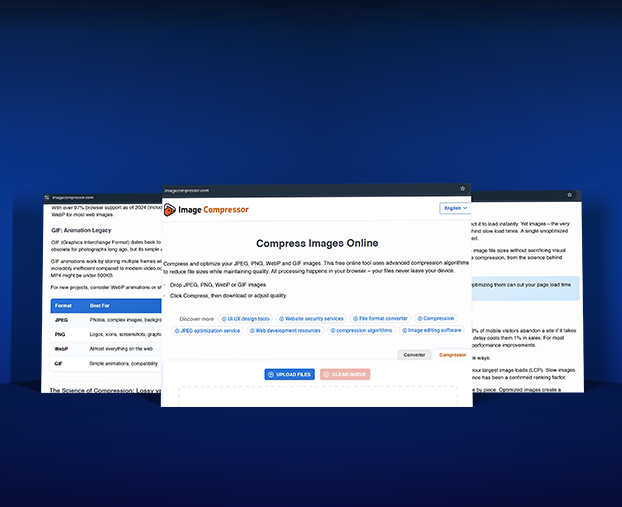The width and height of the screenshot is (622, 507).
Task: Open the Compression suggestion link
Action: pyautogui.click(x=436, y=318)
